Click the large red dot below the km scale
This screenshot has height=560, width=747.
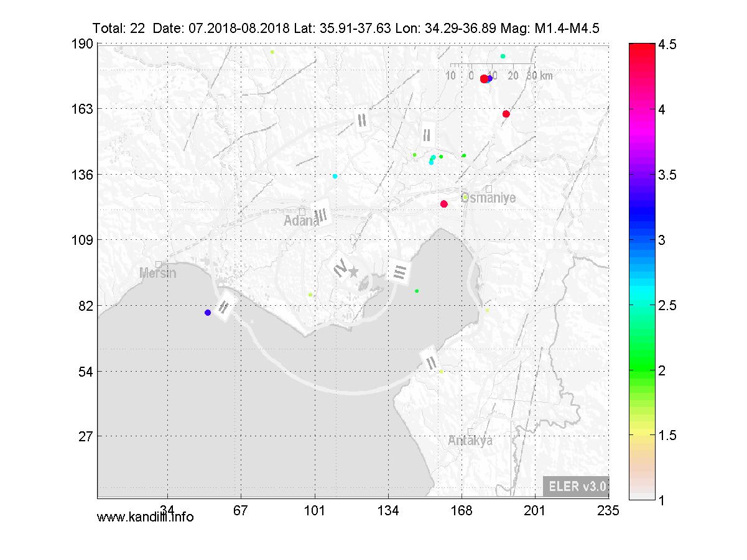[485, 78]
